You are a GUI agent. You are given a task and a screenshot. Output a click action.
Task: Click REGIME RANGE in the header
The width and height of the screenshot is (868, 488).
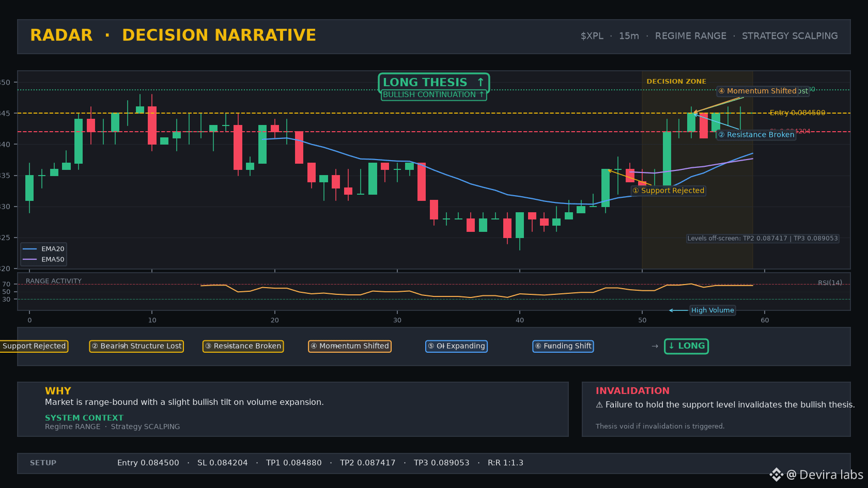(x=690, y=36)
